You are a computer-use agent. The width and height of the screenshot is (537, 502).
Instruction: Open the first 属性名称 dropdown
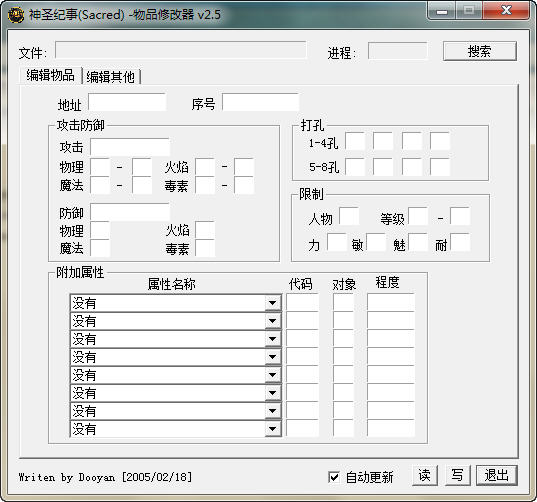pyautogui.click(x=273, y=303)
